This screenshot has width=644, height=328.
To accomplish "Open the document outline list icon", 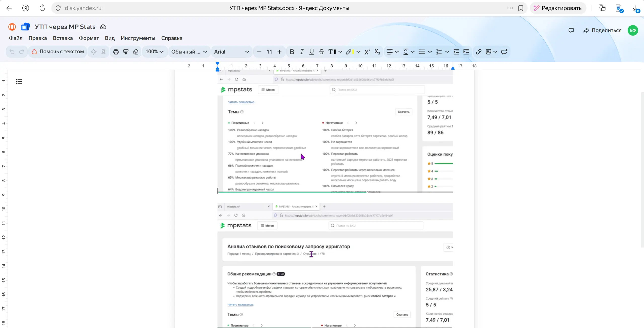I will pyautogui.click(x=19, y=81).
